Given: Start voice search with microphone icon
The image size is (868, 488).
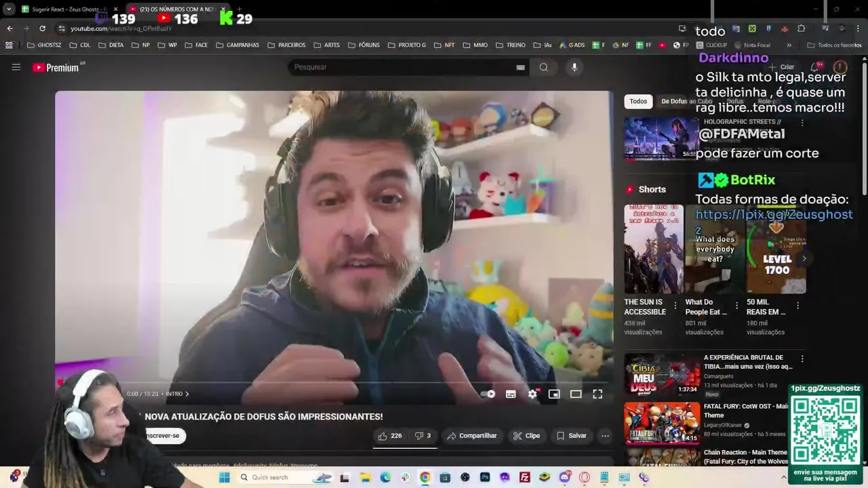Looking at the screenshot, I should click(x=574, y=67).
